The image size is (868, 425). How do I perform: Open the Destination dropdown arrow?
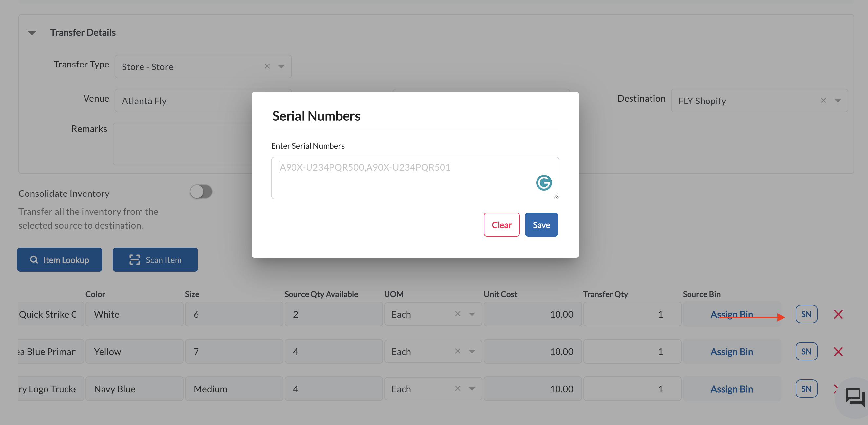838,101
